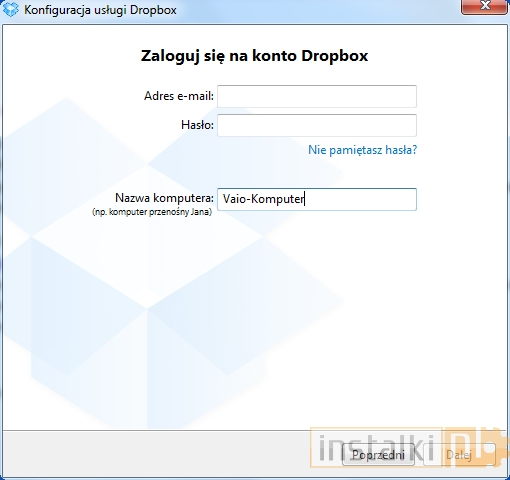Open the 'Nie pamiętasz hasła?' link
Screen dimensions: 510x480
point(362,150)
